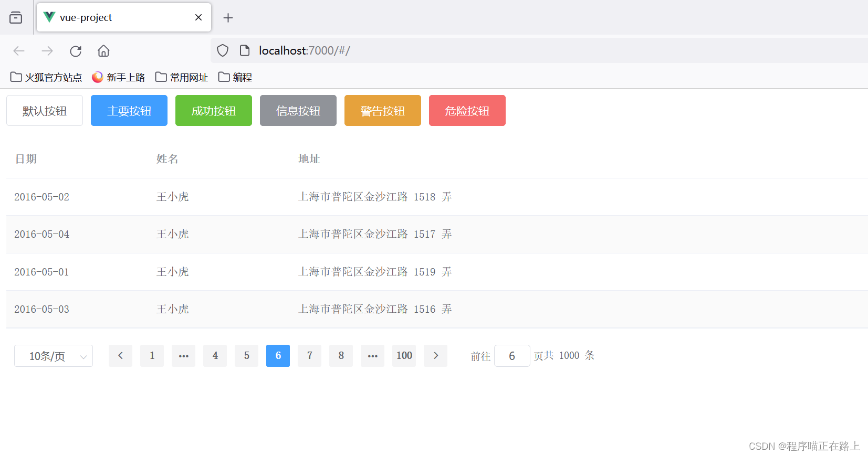Open the tracking protection shield icon

tap(223, 50)
